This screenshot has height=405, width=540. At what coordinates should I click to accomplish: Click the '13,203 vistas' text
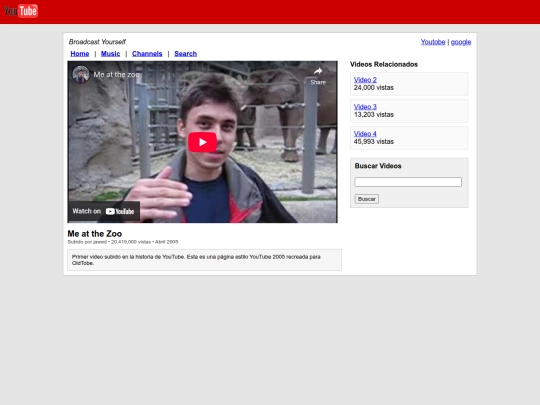(x=374, y=115)
